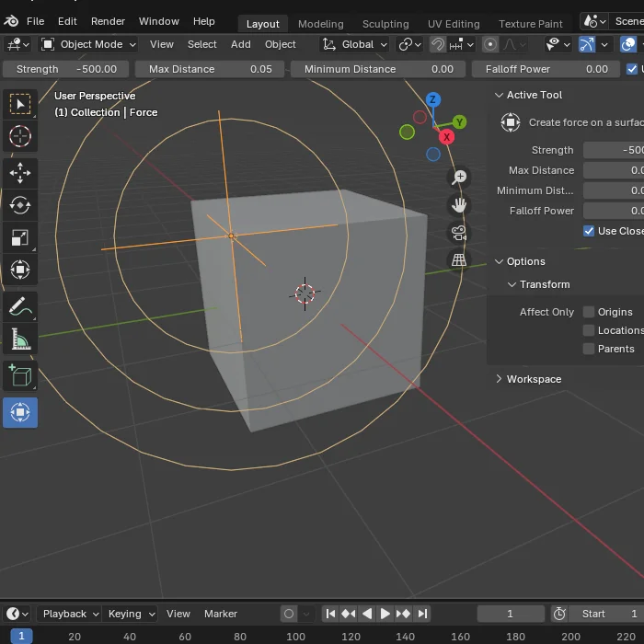Select the Annotate pencil tool
This screenshot has height=644, width=644.
19,306
